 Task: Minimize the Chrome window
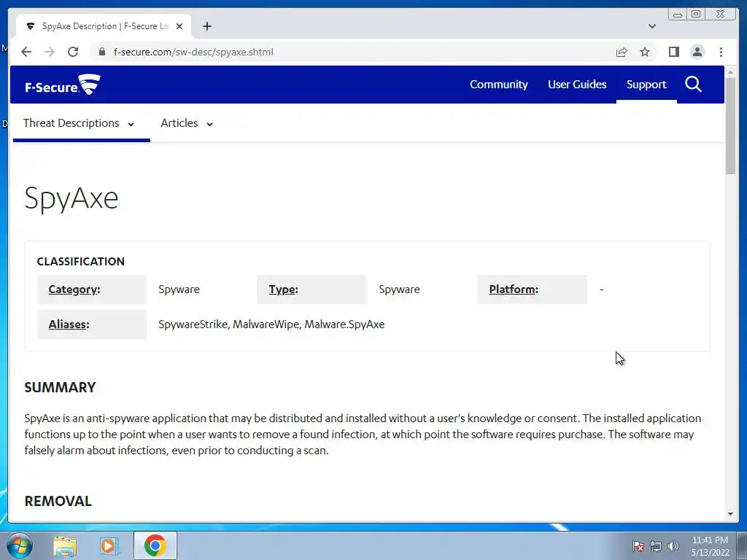click(x=678, y=15)
